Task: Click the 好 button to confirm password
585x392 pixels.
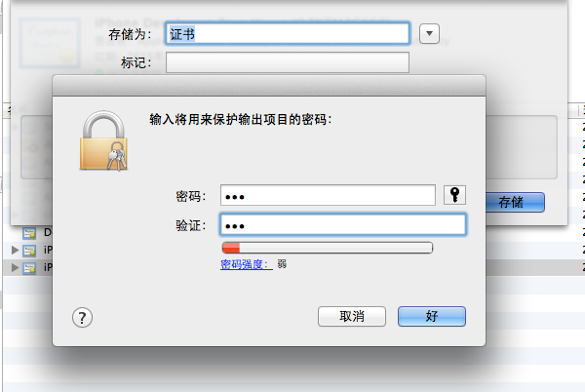Action: click(x=432, y=316)
